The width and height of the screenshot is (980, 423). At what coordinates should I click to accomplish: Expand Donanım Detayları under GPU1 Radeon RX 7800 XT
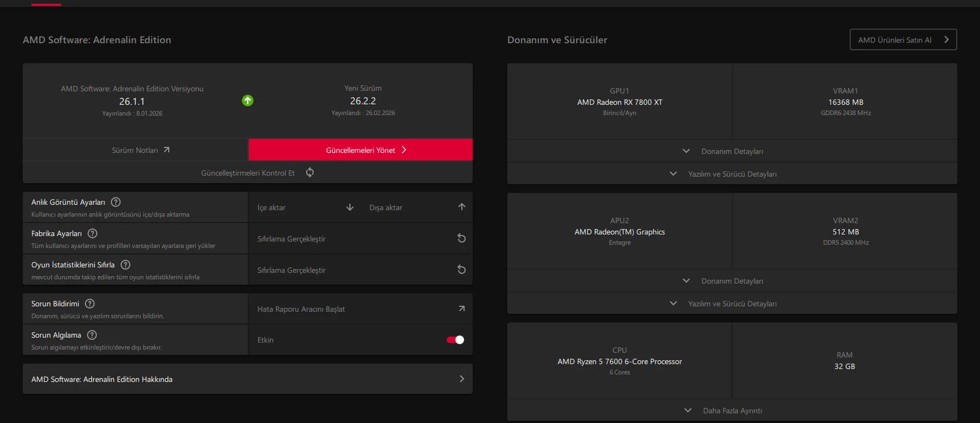[732, 151]
